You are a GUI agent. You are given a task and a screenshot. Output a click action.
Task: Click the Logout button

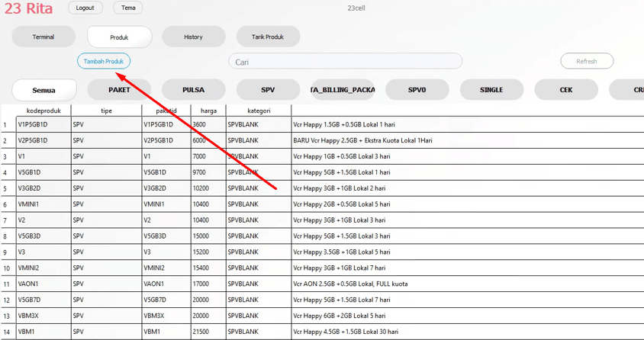point(85,8)
